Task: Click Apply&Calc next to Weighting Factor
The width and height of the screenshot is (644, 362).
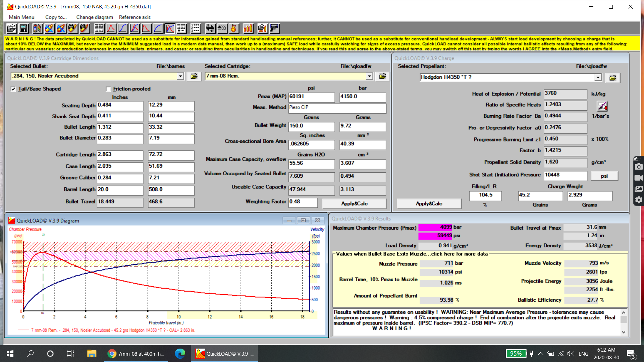Action: pyautogui.click(x=354, y=203)
